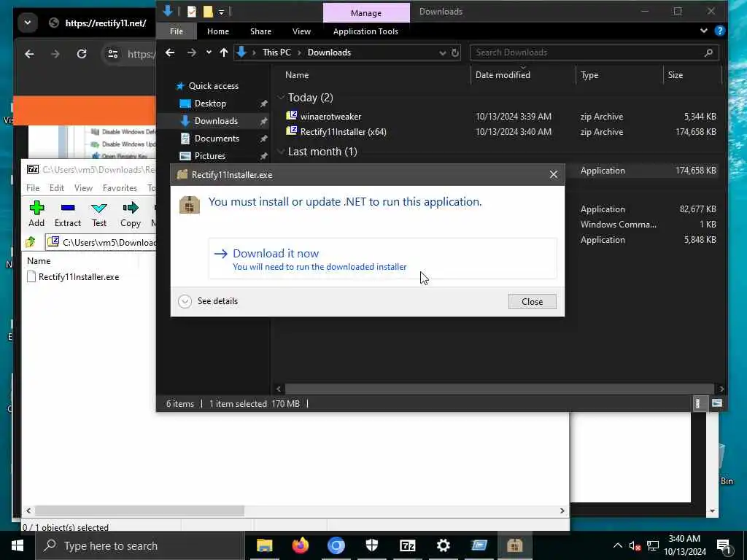Refresh the Downloads folder in Explorer
The image size is (747, 560).
click(455, 52)
